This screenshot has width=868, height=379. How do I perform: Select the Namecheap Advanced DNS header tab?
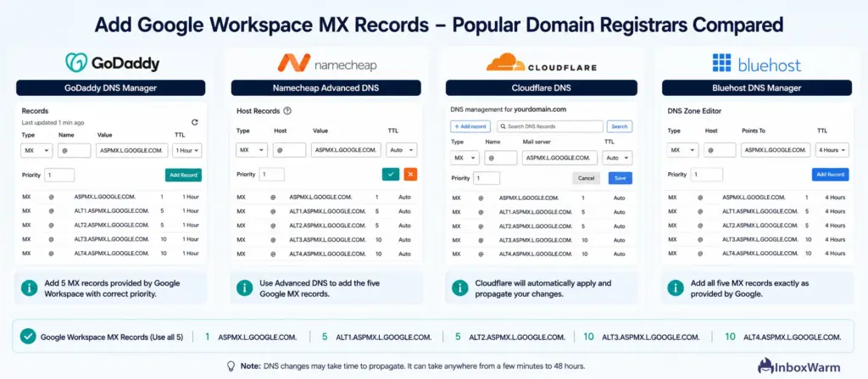(325, 87)
